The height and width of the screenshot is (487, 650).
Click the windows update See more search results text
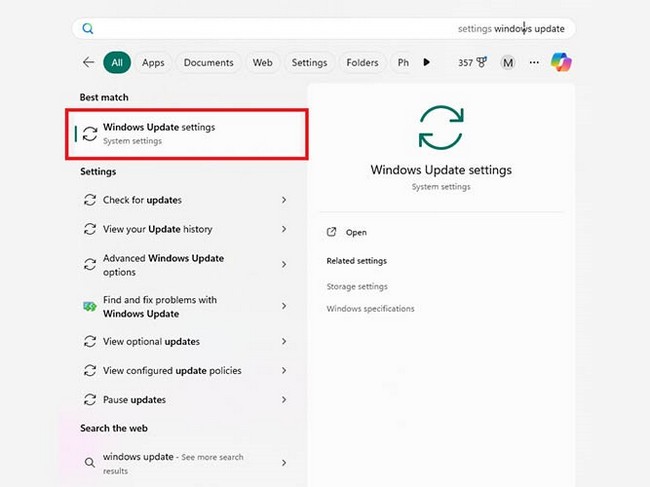pos(173,463)
